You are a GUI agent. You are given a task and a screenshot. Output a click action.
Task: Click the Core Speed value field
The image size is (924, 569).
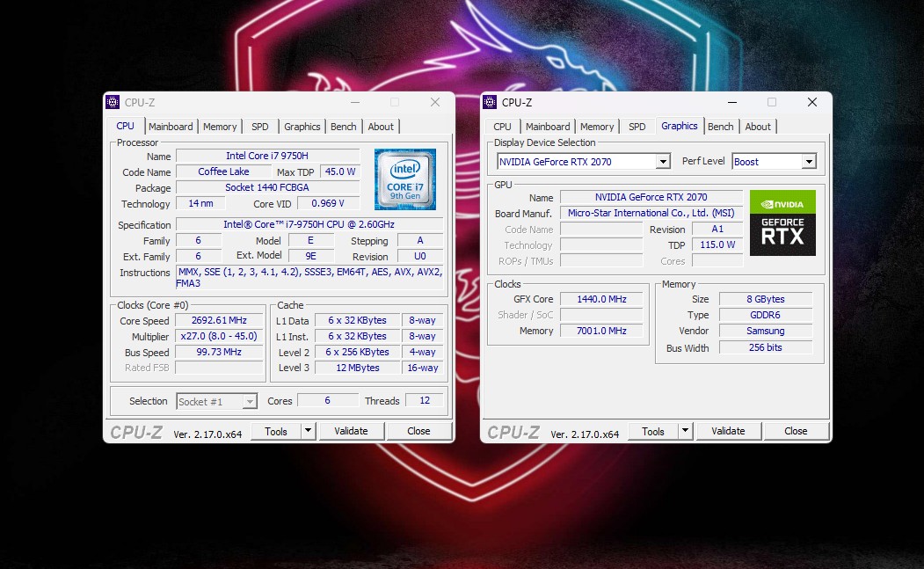coord(219,321)
